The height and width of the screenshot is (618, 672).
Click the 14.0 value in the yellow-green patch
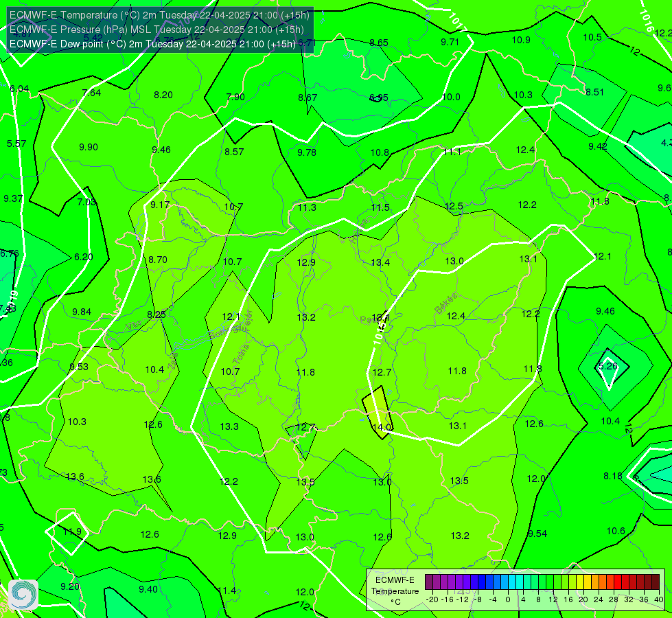(x=382, y=427)
